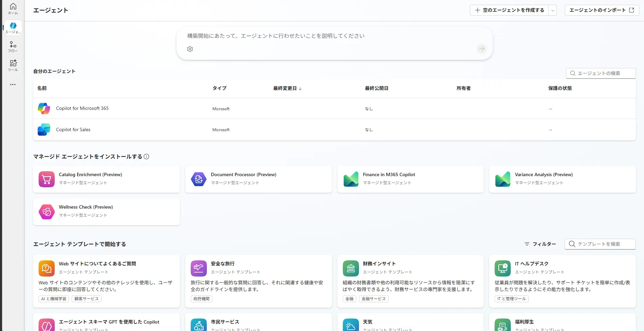
Task: Open the Copilot for Sales agent
Action: pos(73,129)
